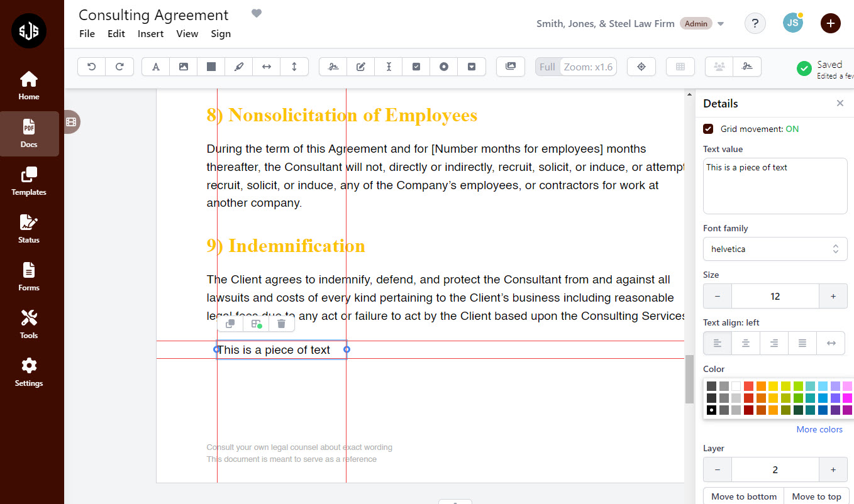Click the horizontal arrow tool
The image size is (854, 504).
(x=267, y=67)
